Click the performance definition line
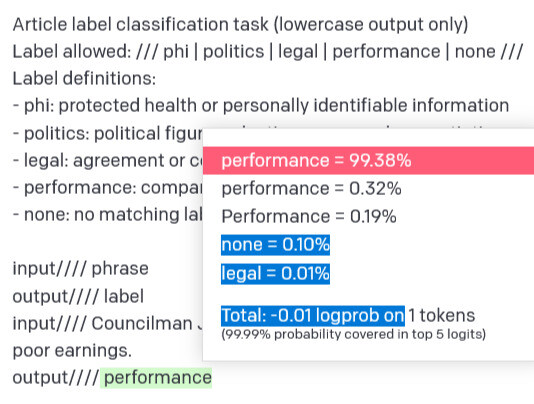The width and height of the screenshot is (534, 404). coord(108,188)
